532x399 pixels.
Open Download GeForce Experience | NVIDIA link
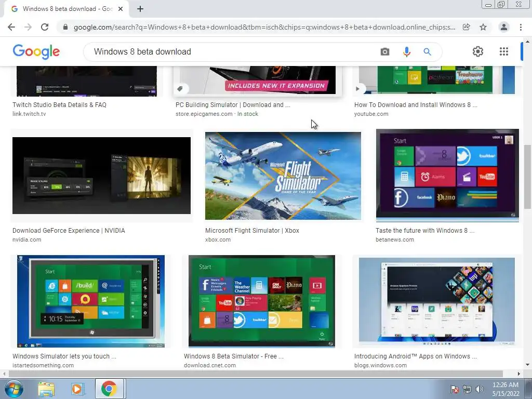[x=69, y=231]
